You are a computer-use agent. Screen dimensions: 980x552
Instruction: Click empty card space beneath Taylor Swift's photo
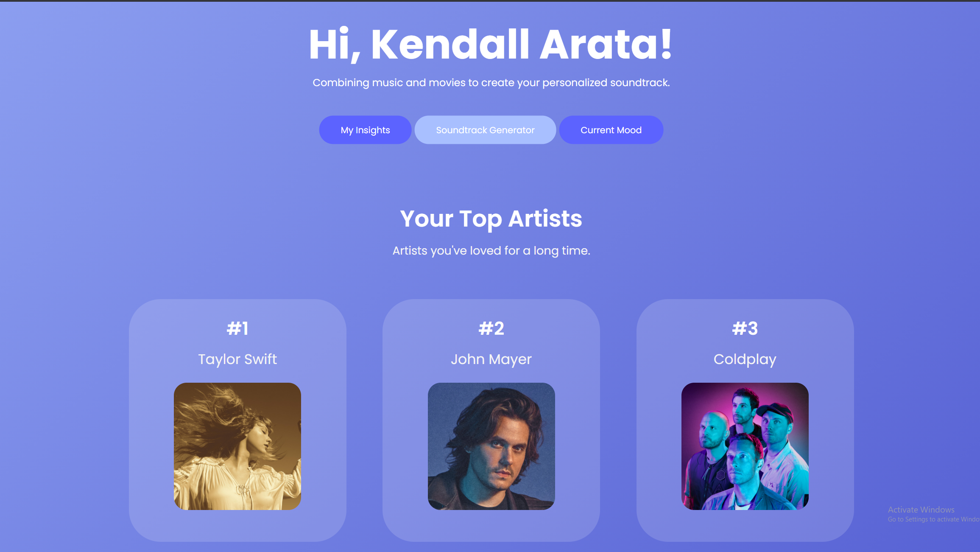(x=237, y=526)
